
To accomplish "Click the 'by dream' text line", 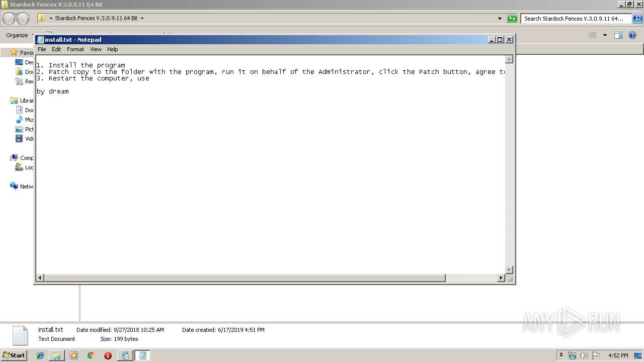I will (53, 92).
